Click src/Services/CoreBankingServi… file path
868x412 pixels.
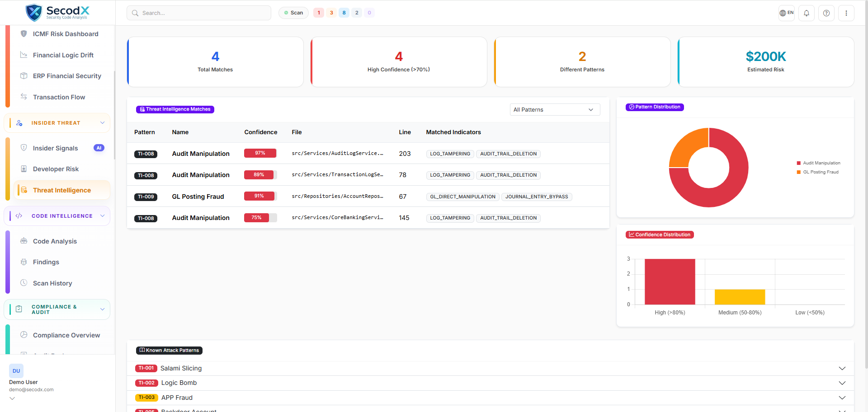(x=337, y=218)
